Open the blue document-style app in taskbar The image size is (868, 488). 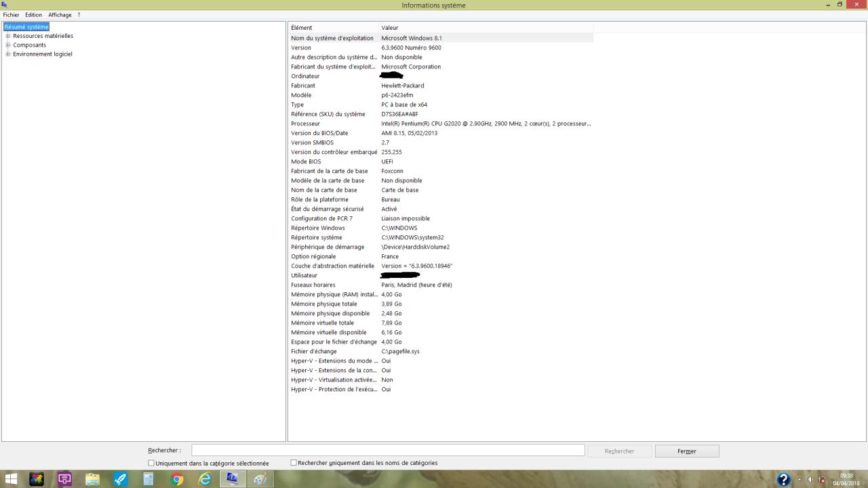click(x=148, y=479)
